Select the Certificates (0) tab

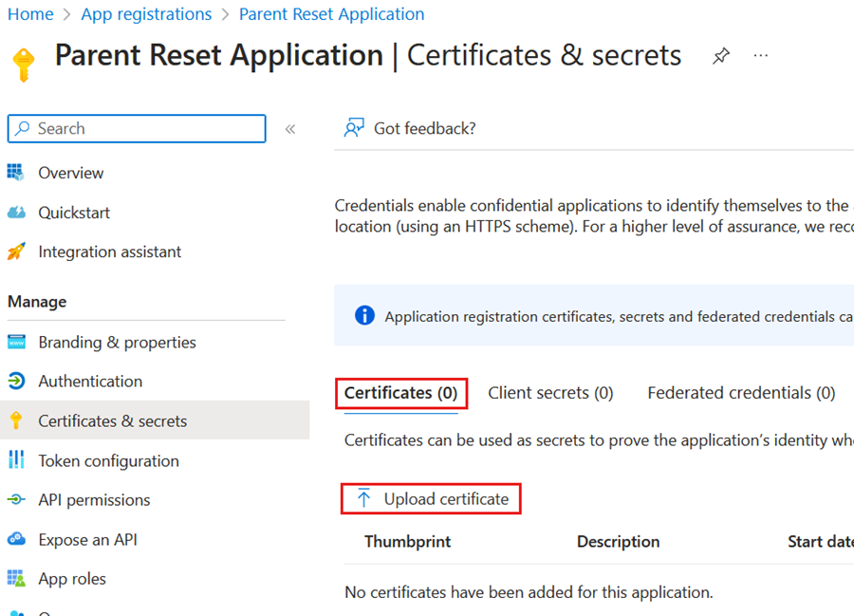(x=400, y=393)
